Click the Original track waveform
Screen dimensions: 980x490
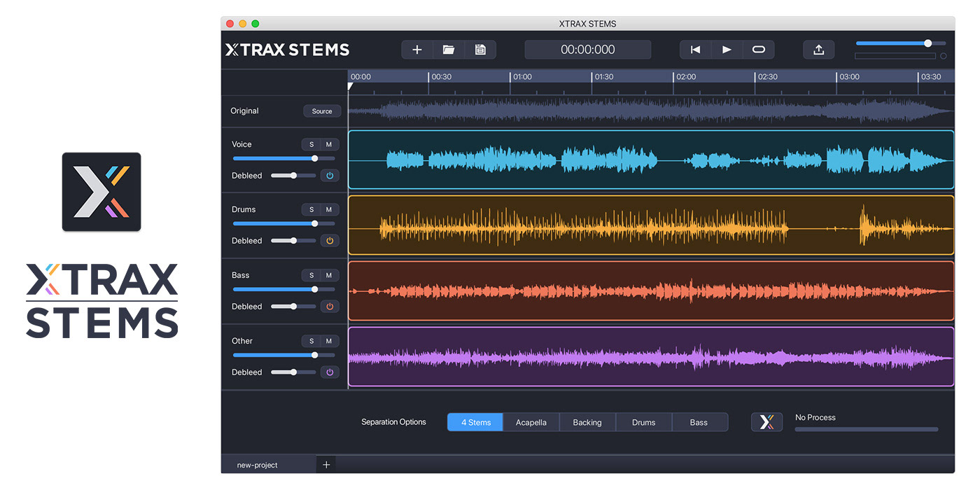tap(651, 111)
